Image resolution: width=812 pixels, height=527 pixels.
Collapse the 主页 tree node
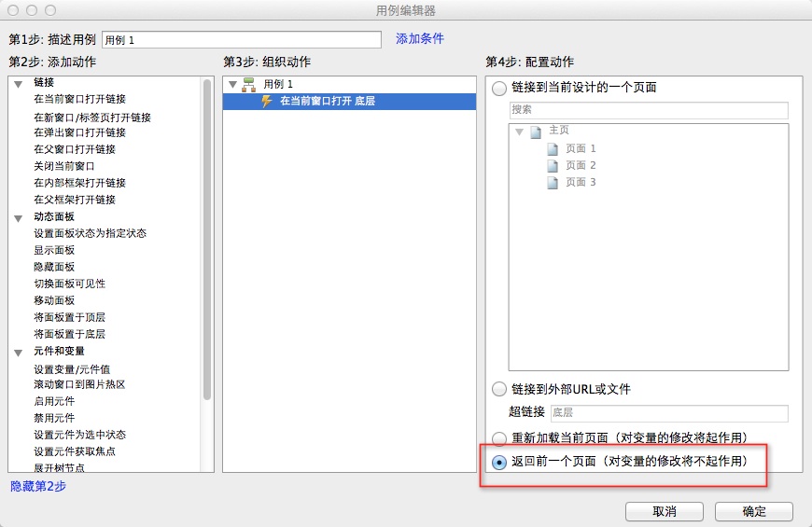tap(519, 132)
